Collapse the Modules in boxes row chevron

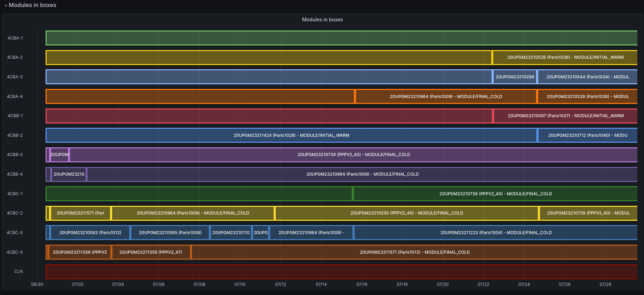[6, 5]
